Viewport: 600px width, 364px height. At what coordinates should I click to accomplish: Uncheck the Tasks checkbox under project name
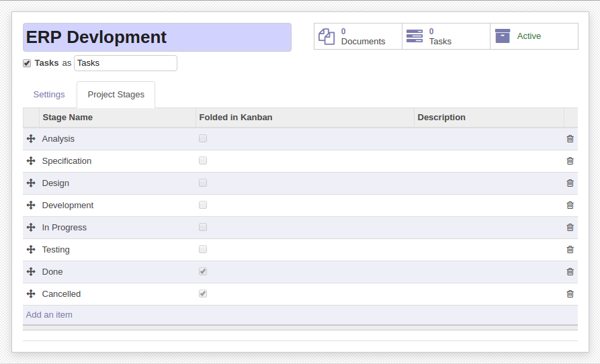[x=27, y=63]
